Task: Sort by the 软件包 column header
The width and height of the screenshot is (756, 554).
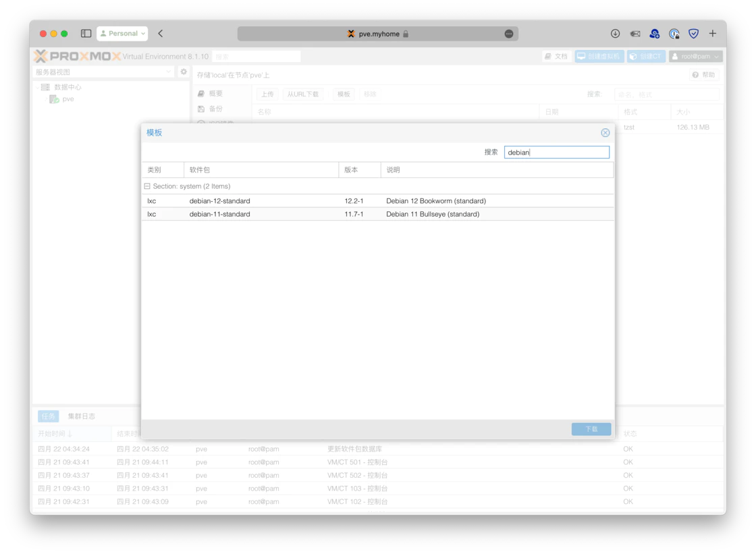Action: tap(261, 170)
